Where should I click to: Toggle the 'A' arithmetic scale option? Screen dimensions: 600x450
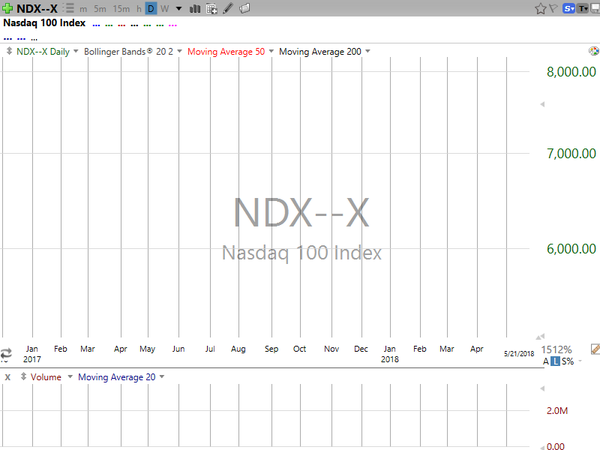click(546, 361)
